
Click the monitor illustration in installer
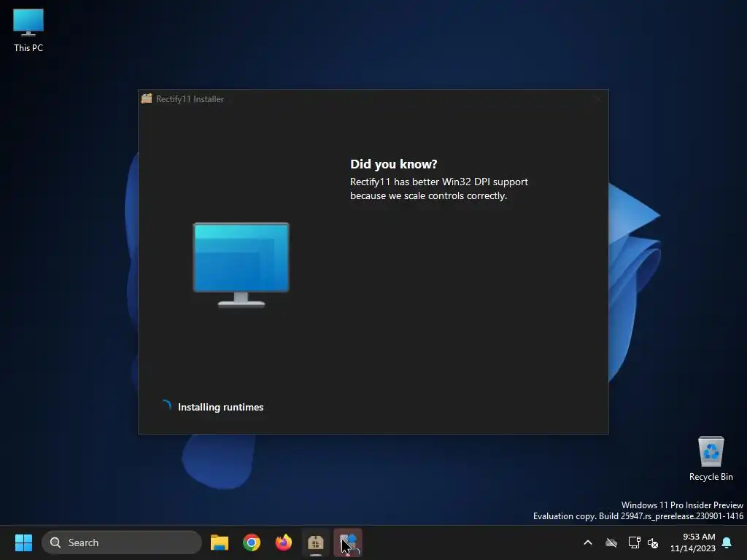(241, 265)
